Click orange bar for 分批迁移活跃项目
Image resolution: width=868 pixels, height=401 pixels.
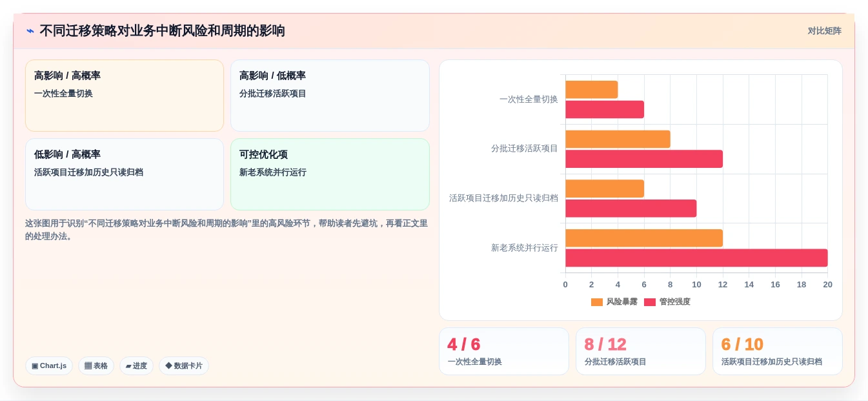point(618,139)
